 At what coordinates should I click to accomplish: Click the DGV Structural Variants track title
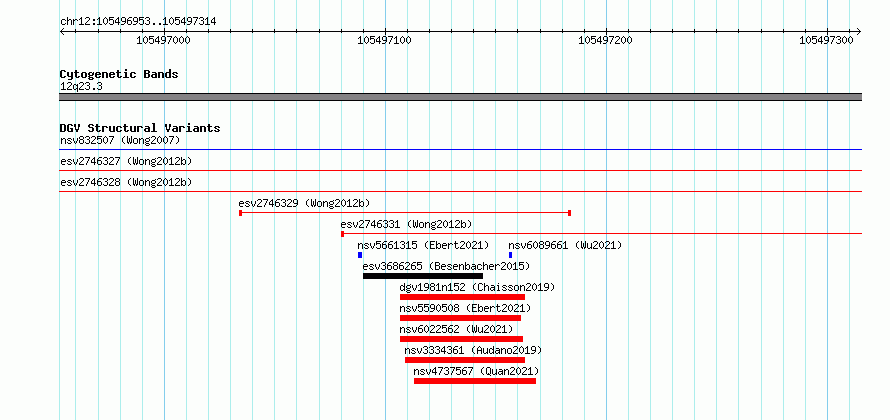click(140, 128)
